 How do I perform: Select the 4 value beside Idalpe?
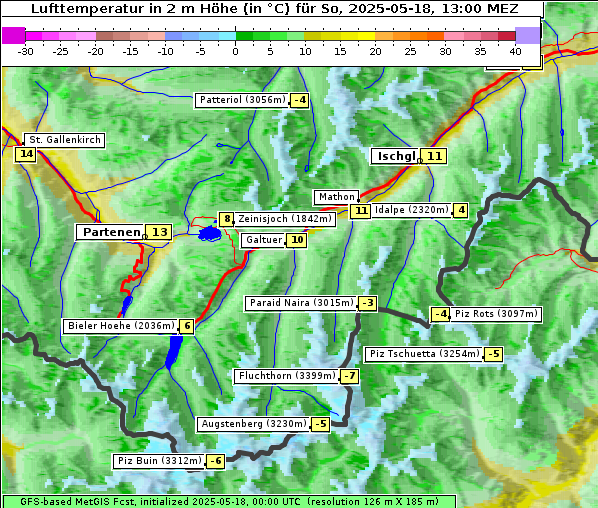click(x=461, y=210)
